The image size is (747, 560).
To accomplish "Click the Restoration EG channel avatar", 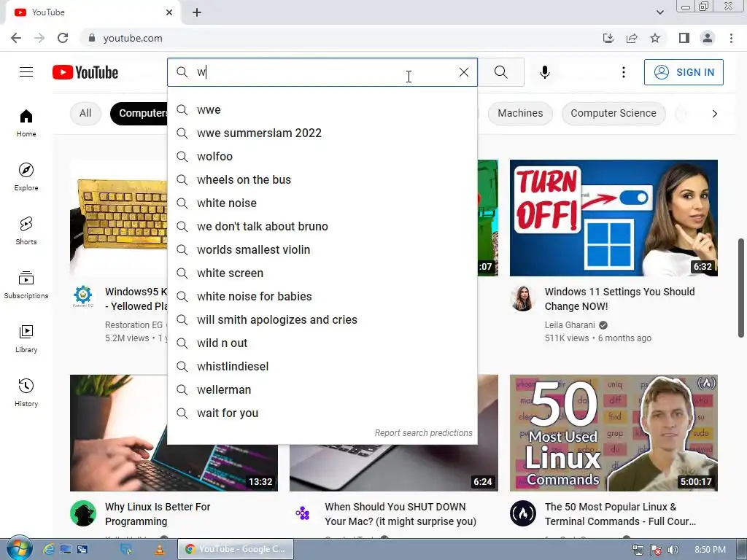I will pyautogui.click(x=83, y=296).
